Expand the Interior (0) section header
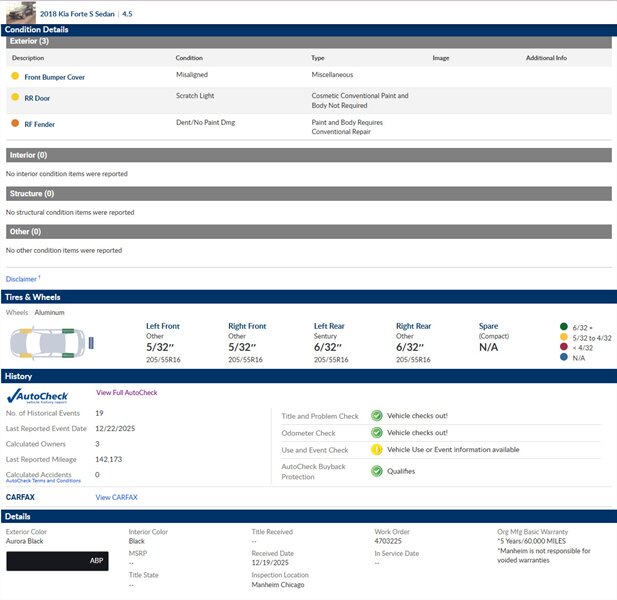The height and width of the screenshot is (600, 617). 308,155
